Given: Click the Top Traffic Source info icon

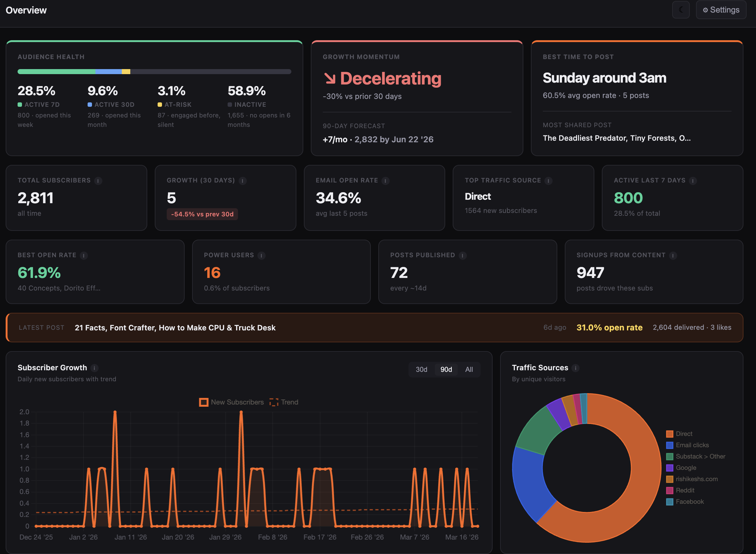Looking at the screenshot, I should (x=548, y=180).
